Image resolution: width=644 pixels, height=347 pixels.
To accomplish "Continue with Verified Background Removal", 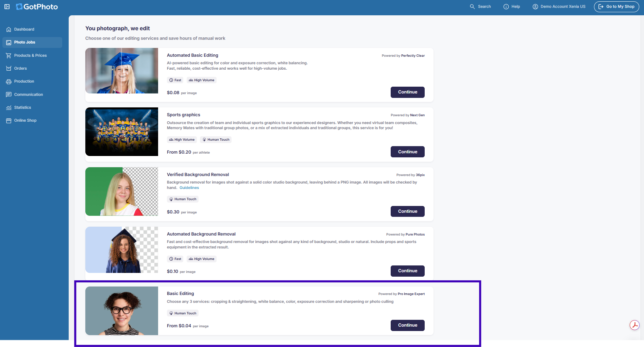I will pyautogui.click(x=407, y=211).
